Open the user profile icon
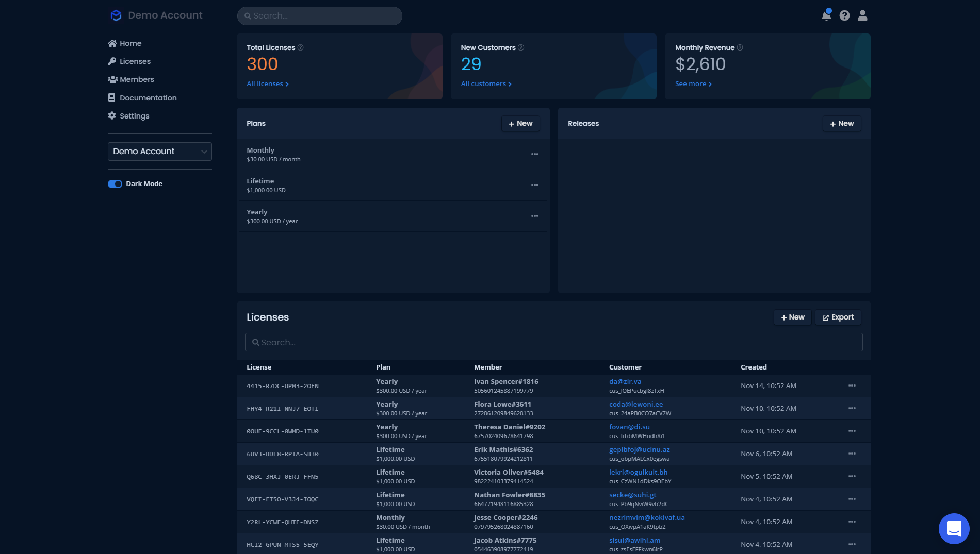Image resolution: width=980 pixels, height=554 pixels. (862, 15)
